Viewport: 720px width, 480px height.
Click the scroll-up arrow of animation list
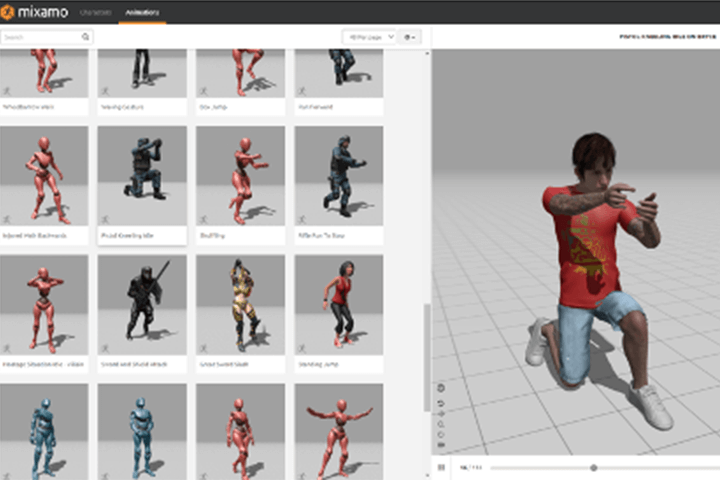pos(427,54)
